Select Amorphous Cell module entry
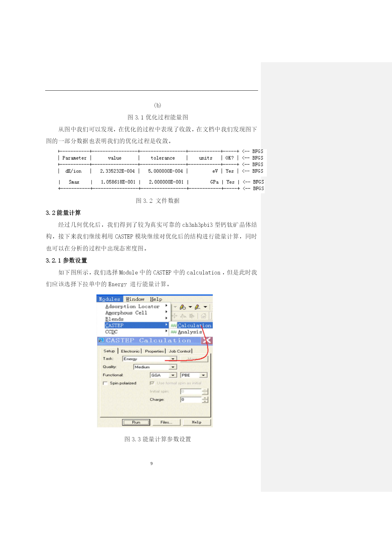 click(136, 313)
